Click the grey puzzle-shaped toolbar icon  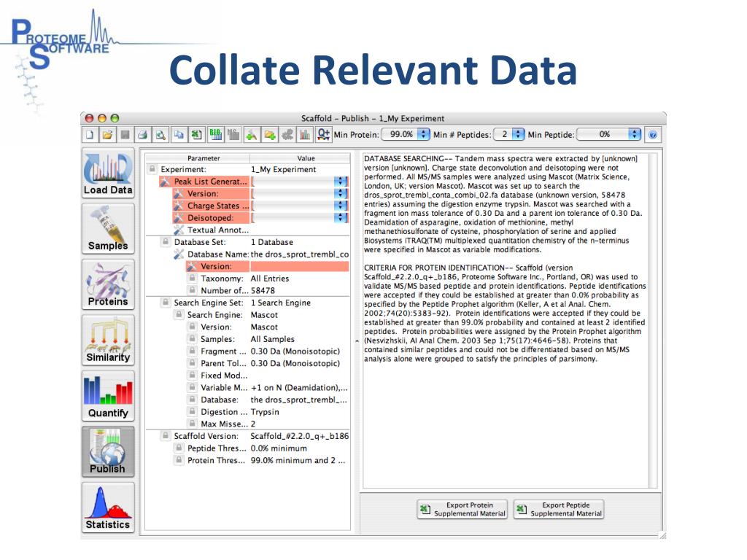(287, 135)
